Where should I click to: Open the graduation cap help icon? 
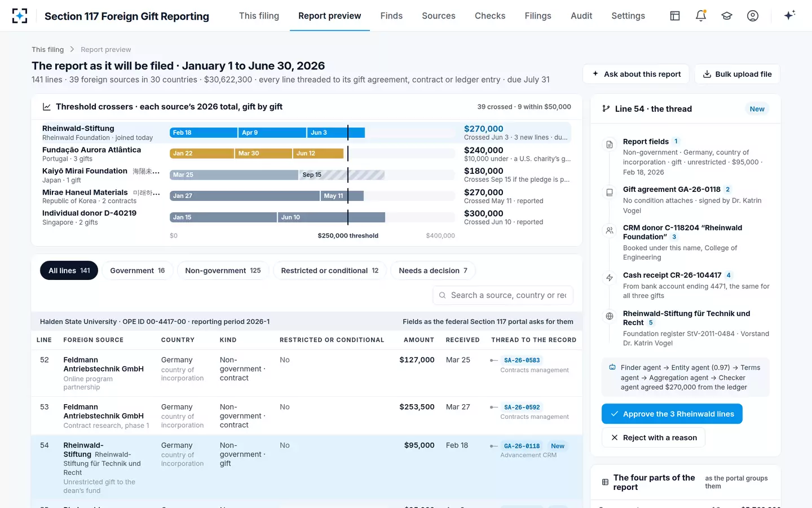point(727,16)
